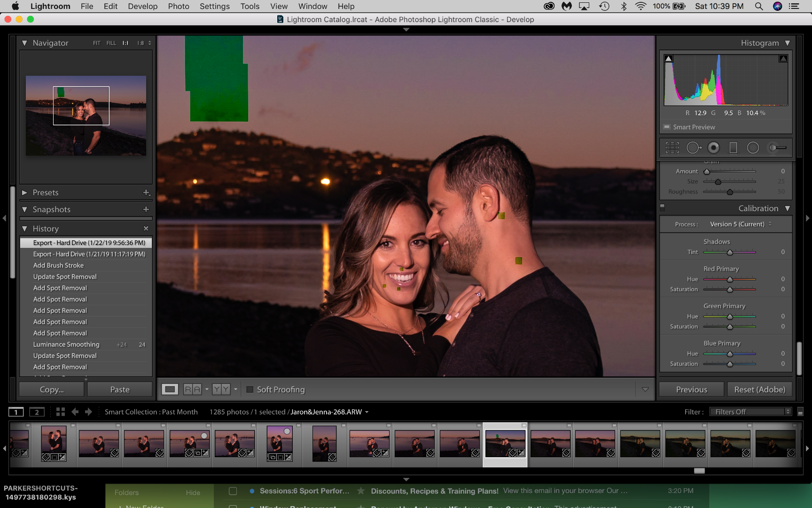
Task: Collapse the Histogram panel
Action: click(x=787, y=43)
